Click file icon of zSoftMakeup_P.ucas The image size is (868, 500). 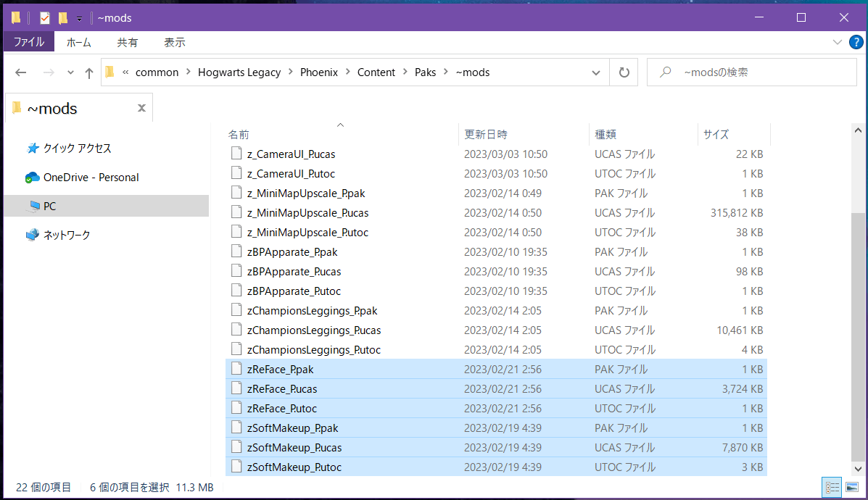[x=236, y=447]
